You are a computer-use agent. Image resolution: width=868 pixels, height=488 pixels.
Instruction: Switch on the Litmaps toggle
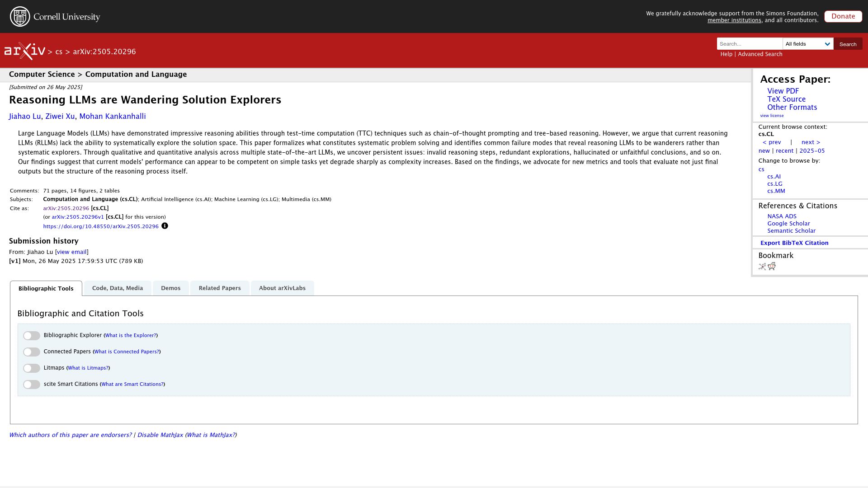(32, 368)
